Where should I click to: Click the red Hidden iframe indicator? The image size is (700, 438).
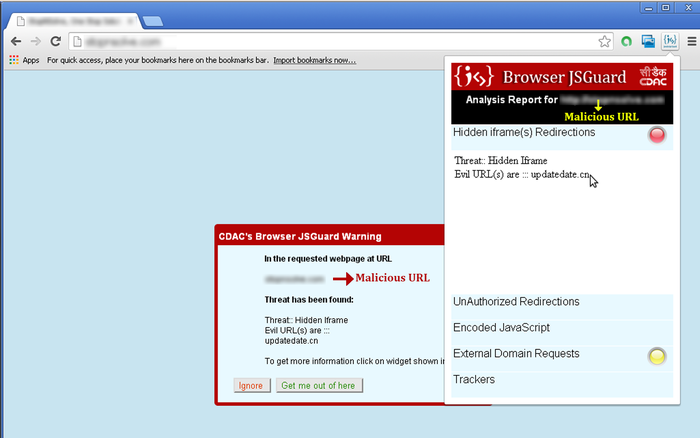click(657, 135)
